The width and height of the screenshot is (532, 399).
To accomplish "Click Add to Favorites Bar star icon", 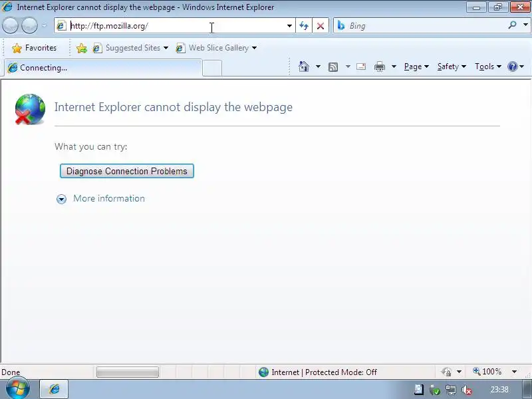I will [82, 48].
